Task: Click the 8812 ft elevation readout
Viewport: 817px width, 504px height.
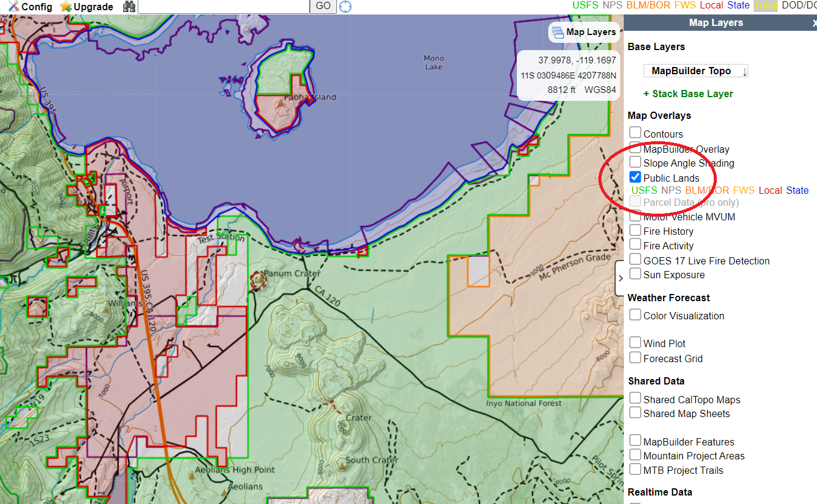Action: (x=562, y=89)
